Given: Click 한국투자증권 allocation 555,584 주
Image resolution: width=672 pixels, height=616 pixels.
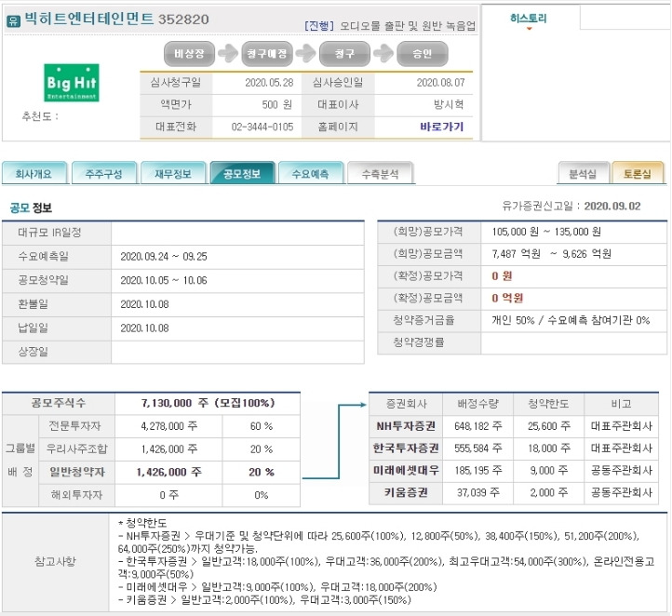Looking at the screenshot, I should [477, 449].
